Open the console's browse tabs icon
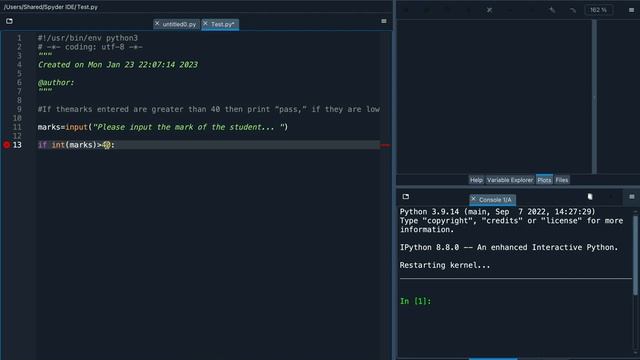The image size is (640, 360). pos(405,196)
